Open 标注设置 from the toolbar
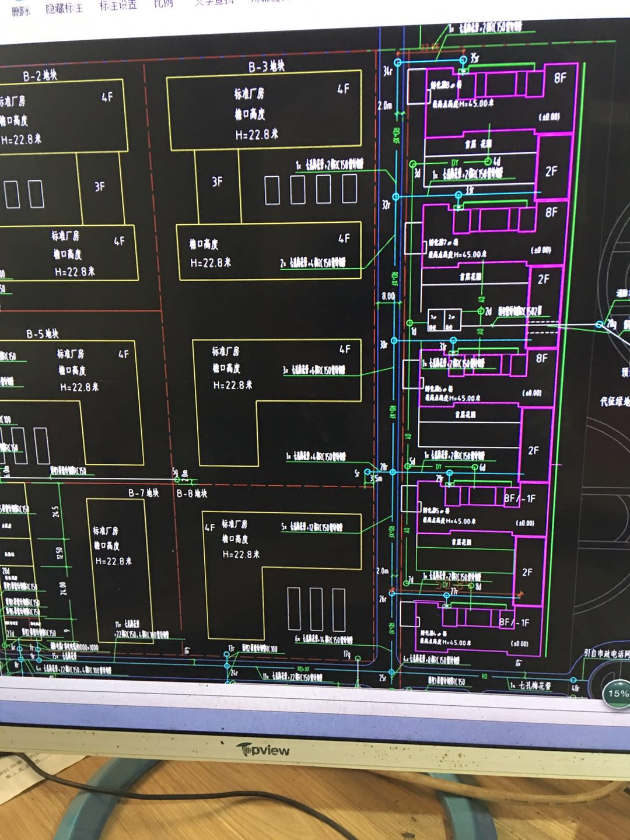 (118, 5)
